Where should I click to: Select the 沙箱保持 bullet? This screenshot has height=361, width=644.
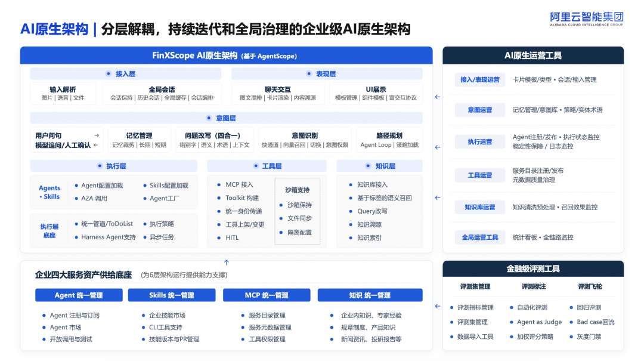(296, 205)
